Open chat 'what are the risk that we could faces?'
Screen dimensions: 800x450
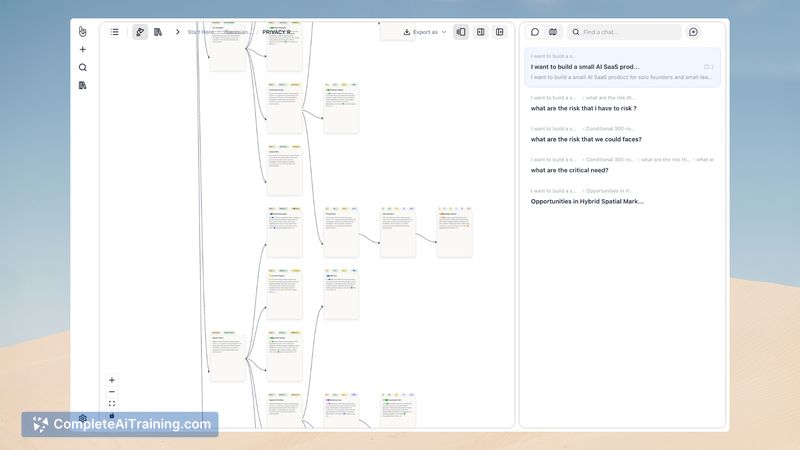(x=622, y=134)
